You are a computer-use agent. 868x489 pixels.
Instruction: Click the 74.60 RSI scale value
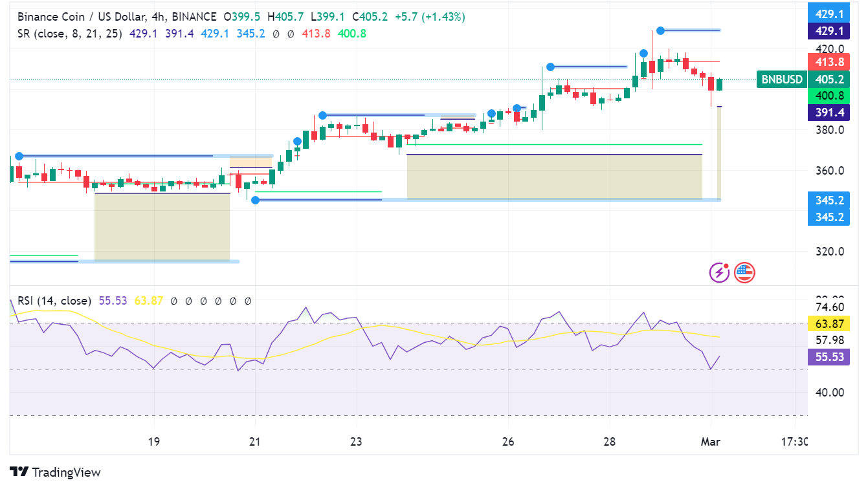coord(829,307)
